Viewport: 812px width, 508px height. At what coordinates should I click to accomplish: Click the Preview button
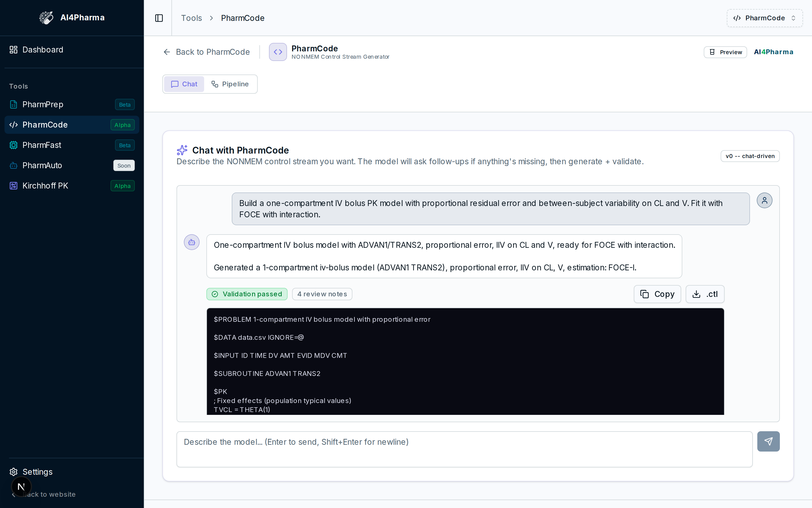(725, 52)
